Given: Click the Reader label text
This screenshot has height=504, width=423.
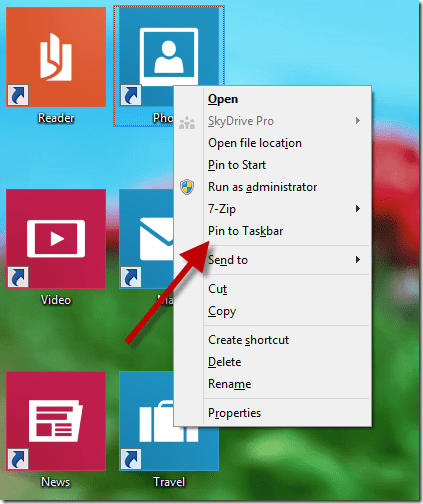Looking at the screenshot, I should 56,118.
